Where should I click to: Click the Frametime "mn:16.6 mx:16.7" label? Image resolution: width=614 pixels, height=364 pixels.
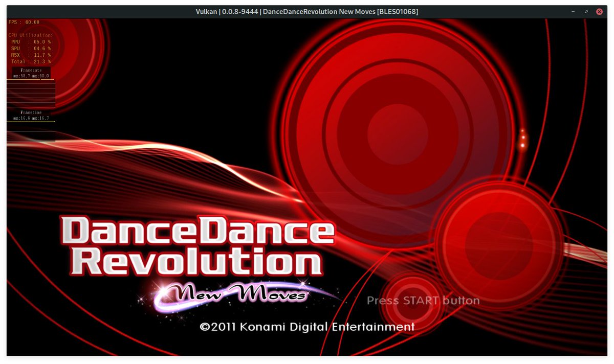tap(31, 118)
